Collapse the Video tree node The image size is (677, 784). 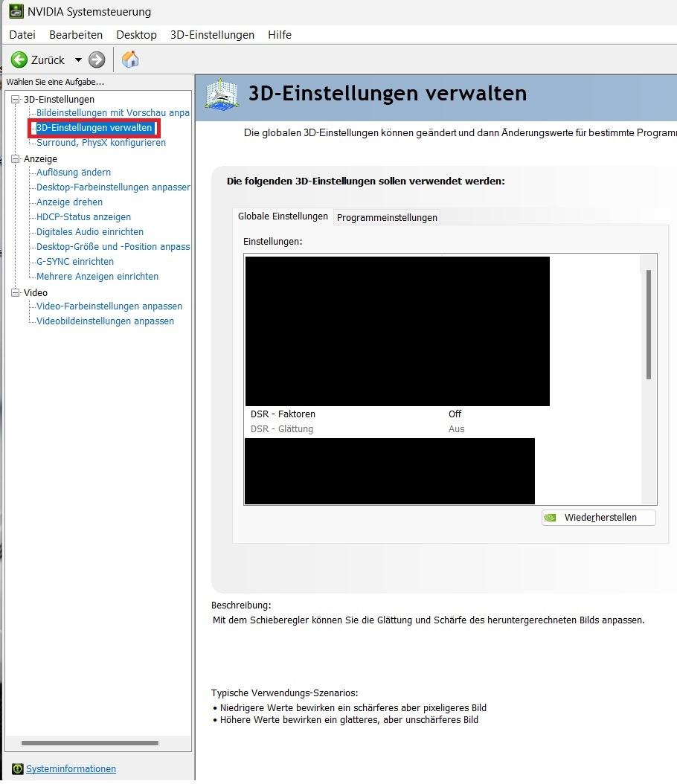click(x=16, y=292)
